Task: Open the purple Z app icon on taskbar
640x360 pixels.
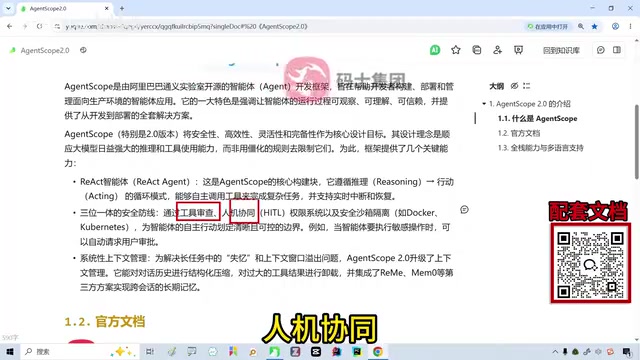Action: tap(295, 351)
